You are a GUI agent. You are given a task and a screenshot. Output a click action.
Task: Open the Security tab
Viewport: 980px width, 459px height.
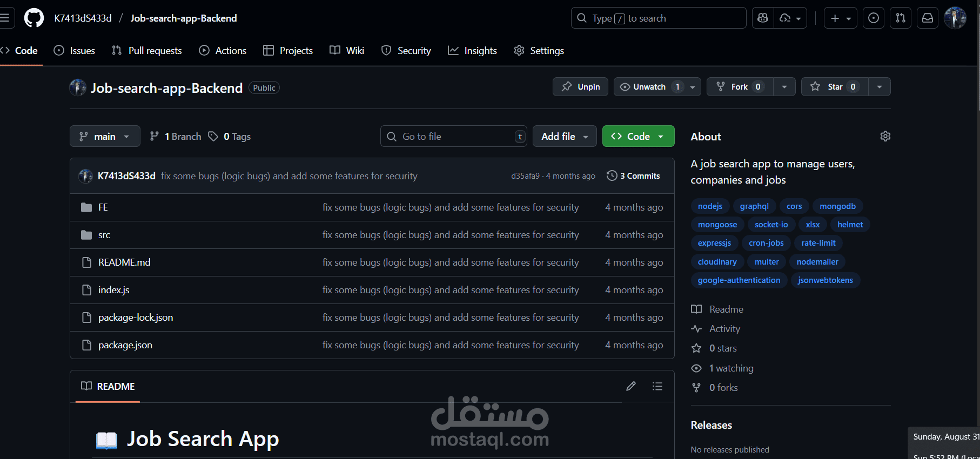tap(406, 51)
